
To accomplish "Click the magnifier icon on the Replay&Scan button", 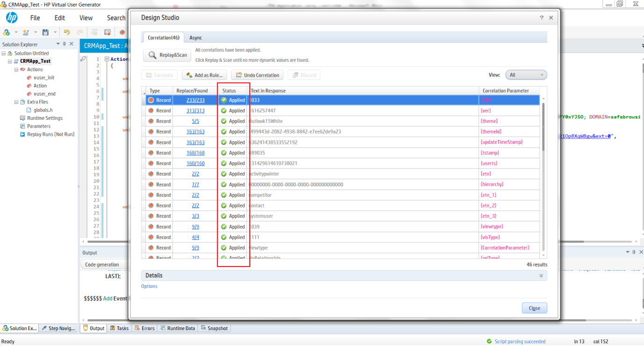I will click(x=152, y=55).
